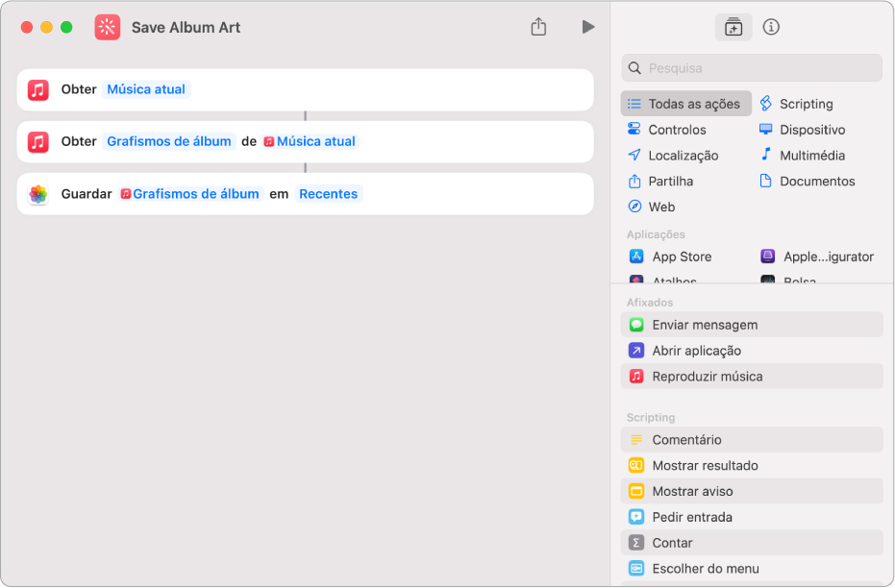
Task: Open the Documentos category
Action: 808,181
